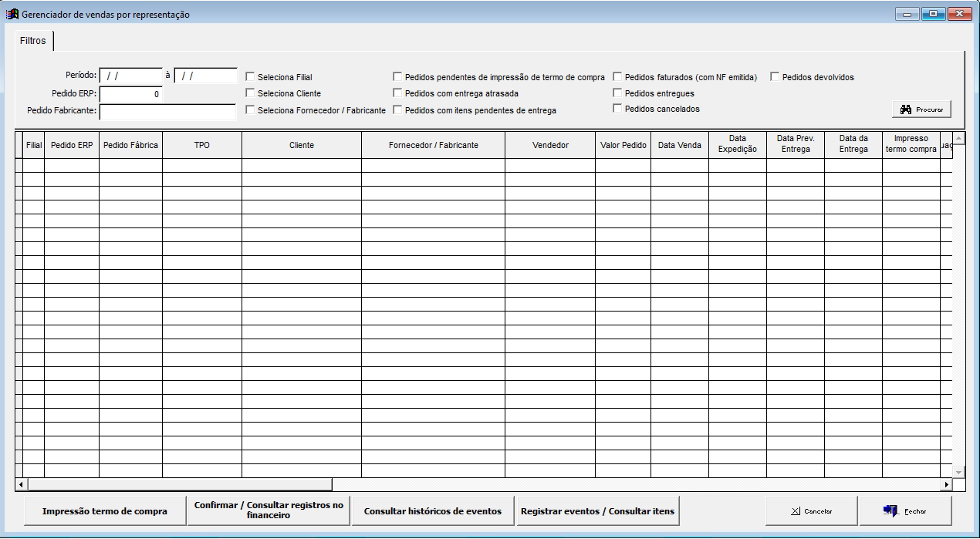
Task: Maximize the Gerenciador de vendas window
Action: tap(933, 14)
